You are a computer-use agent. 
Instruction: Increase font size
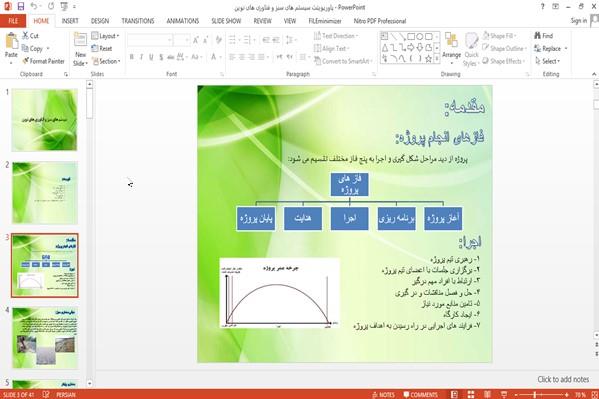coord(196,40)
